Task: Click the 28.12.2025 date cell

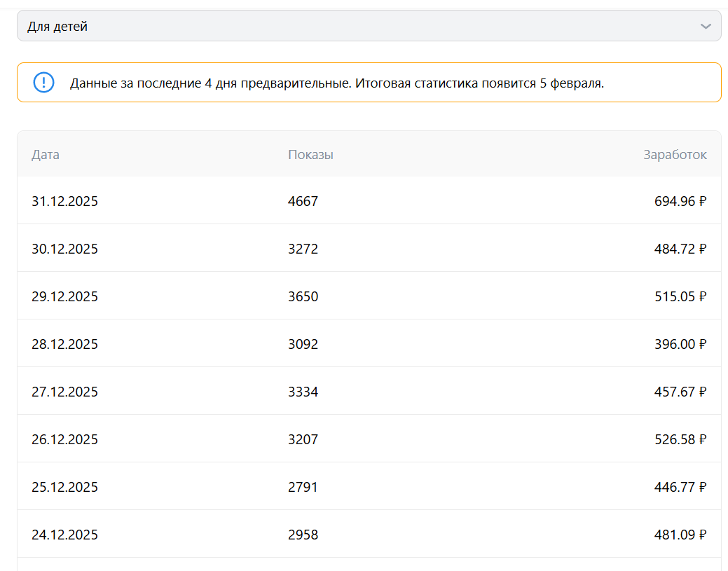Action: point(64,345)
